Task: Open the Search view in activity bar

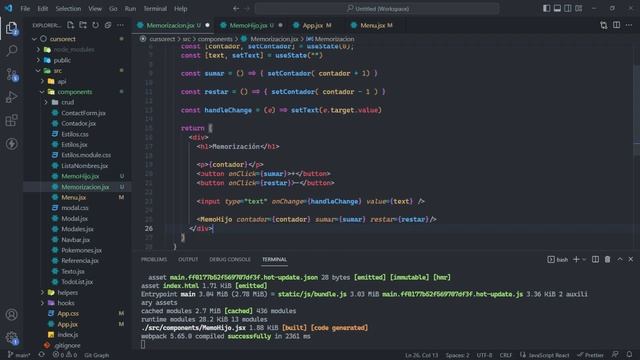Action: click(11, 51)
